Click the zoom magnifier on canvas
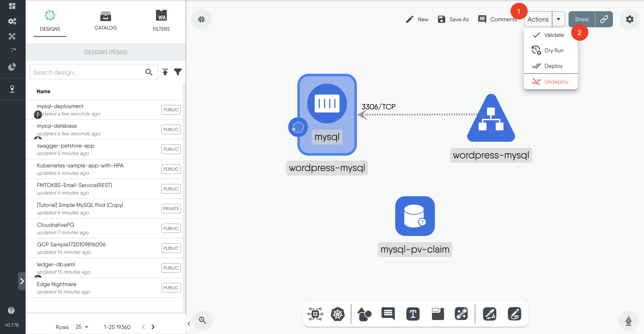The height and width of the screenshot is (334, 644). pyautogui.click(x=202, y=320)
